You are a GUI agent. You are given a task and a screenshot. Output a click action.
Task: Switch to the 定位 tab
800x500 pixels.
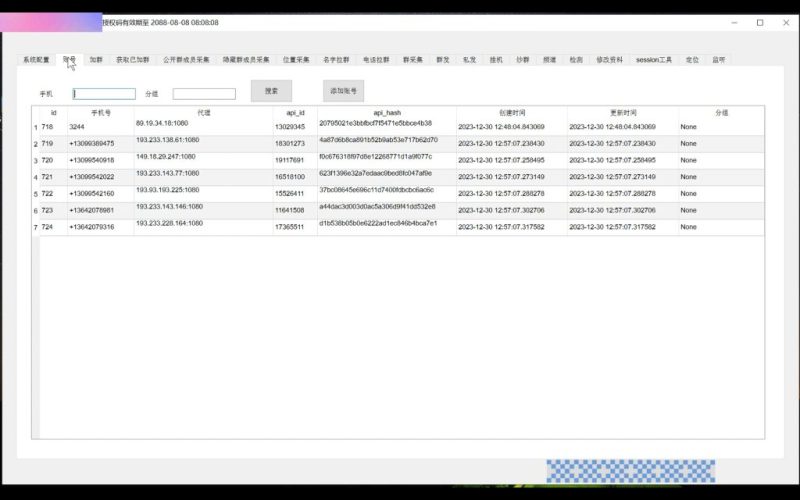pyautogui.click(x=692, y=60)
